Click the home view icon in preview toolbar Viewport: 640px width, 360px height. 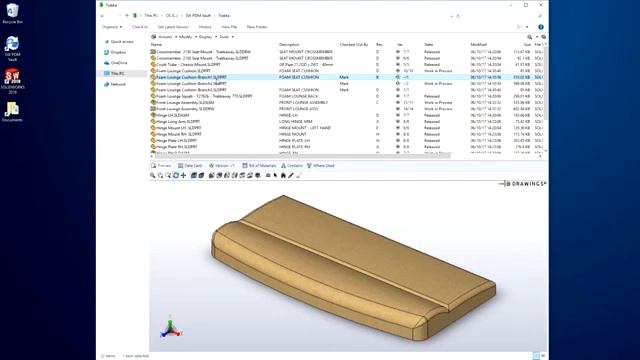pos(283,176)
